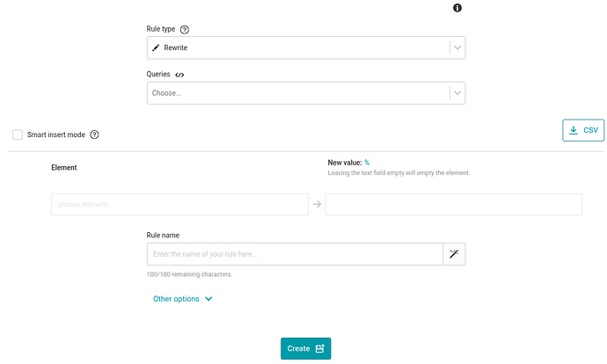Screen dimensions: 607x364
Task: Open Smart insert mode help icon
Action: (x=94, y=135)
